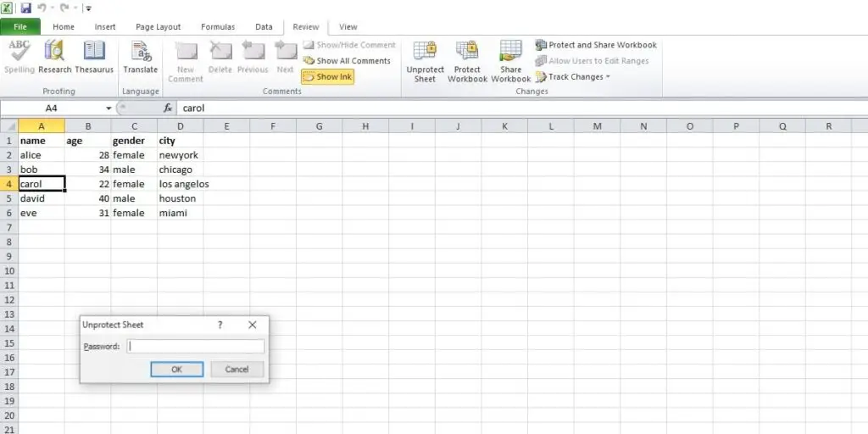This screenshot has width=868, height=434.
Task: Expand the Name Box dropdown arrow
Action: [108, 108]
